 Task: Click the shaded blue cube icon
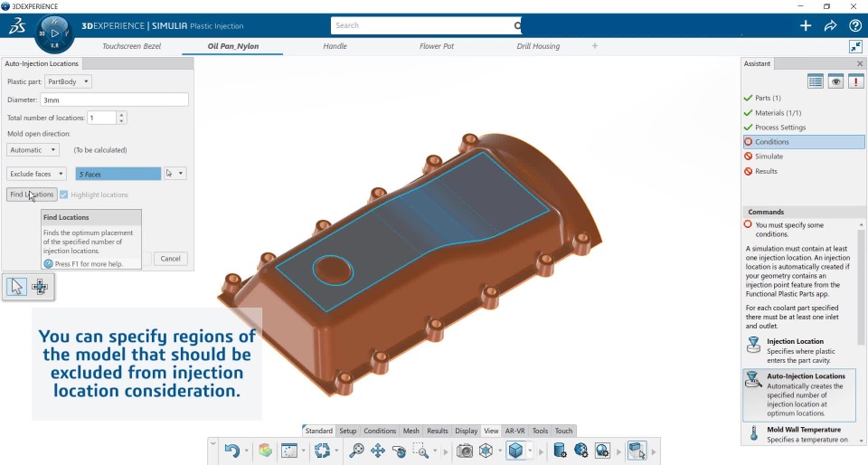click(x=515, y=450)
